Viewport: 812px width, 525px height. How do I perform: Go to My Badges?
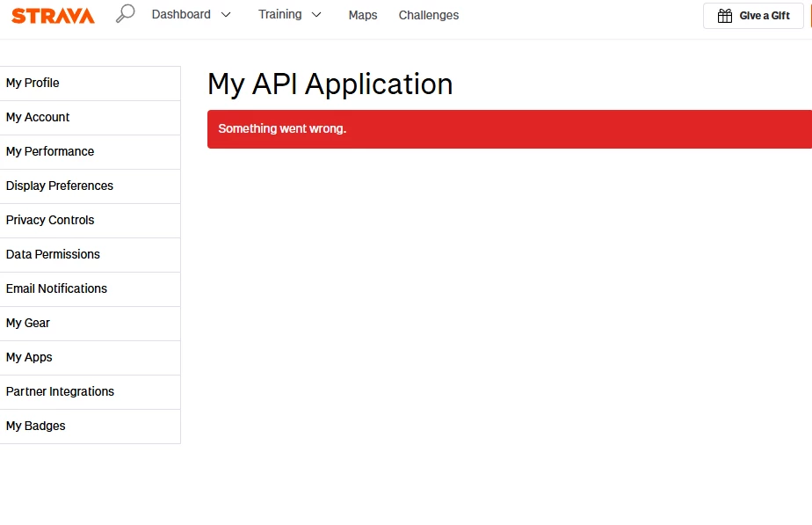coord(91,426)
